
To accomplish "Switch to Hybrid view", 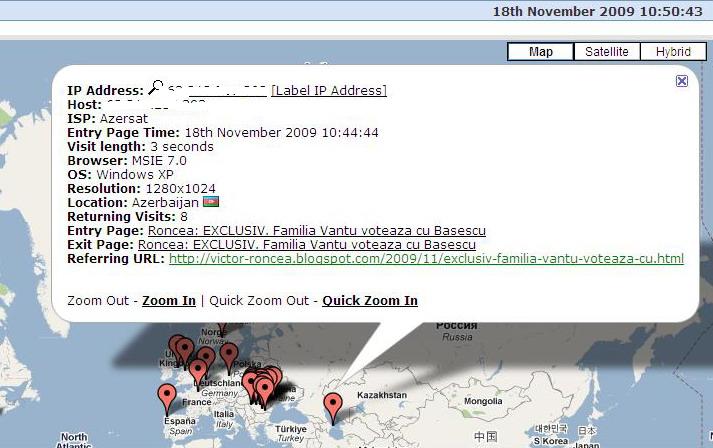I will (673, 52).
